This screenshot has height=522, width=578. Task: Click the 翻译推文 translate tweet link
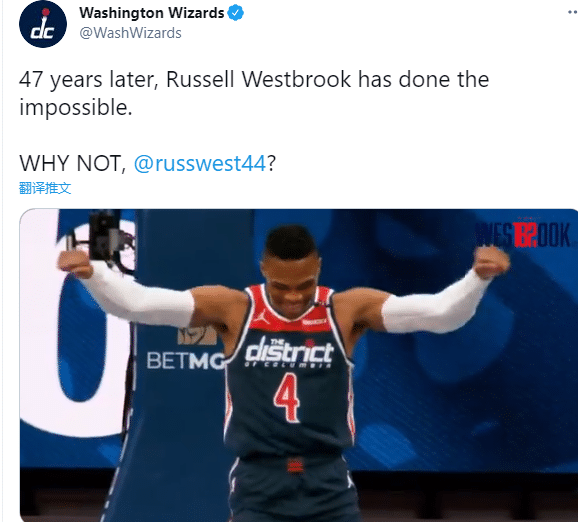(45, 188)
